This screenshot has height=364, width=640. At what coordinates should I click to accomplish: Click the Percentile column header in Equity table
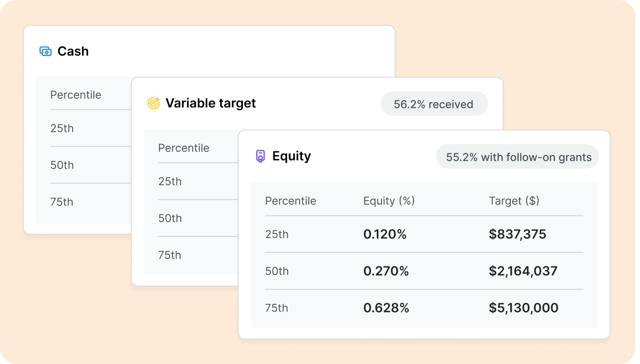tap(291, 201)
